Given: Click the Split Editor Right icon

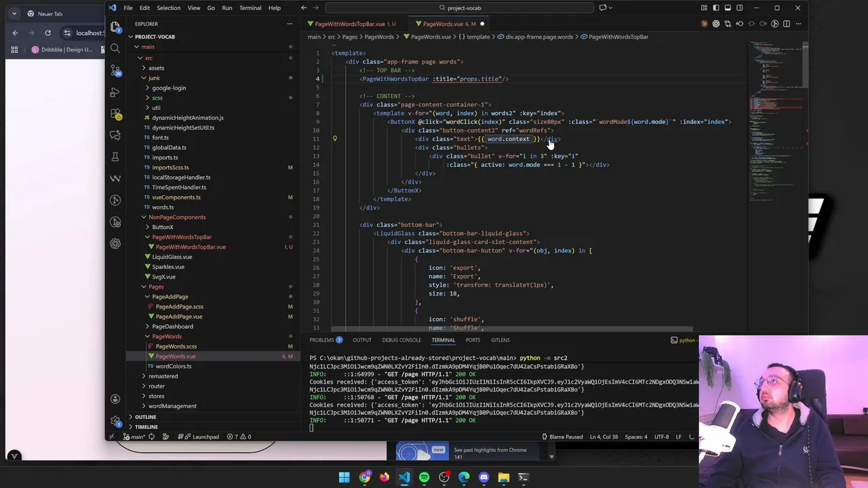Looking at the screenshot, I should [787, 24].
